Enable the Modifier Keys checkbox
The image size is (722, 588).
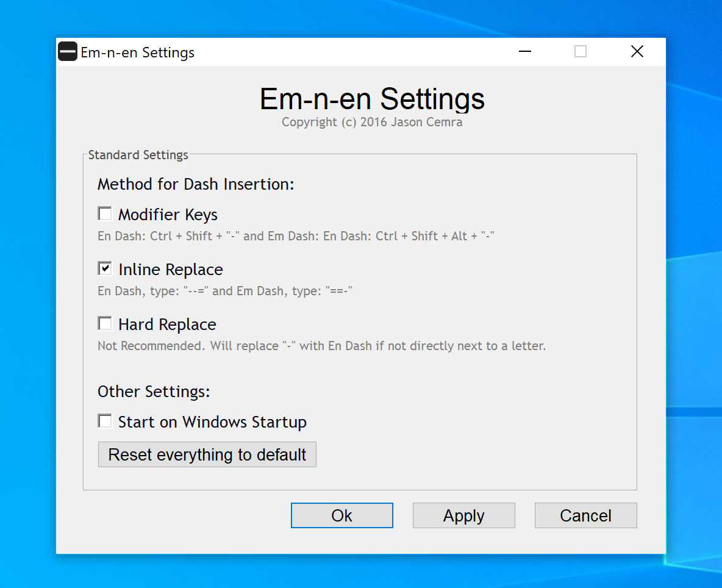(x=104, y=213)
